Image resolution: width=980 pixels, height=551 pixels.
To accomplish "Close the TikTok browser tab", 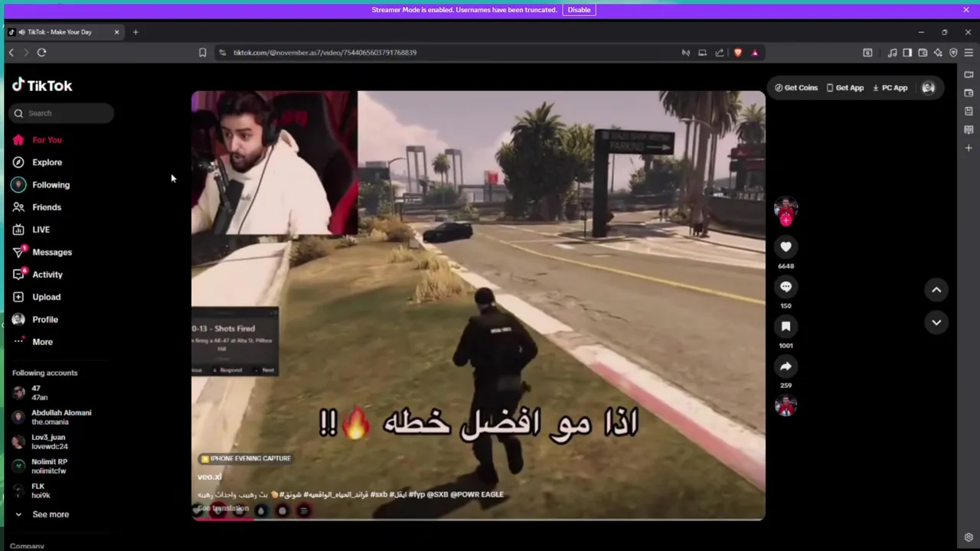I will pyautogui.click(x=116, y=32).
